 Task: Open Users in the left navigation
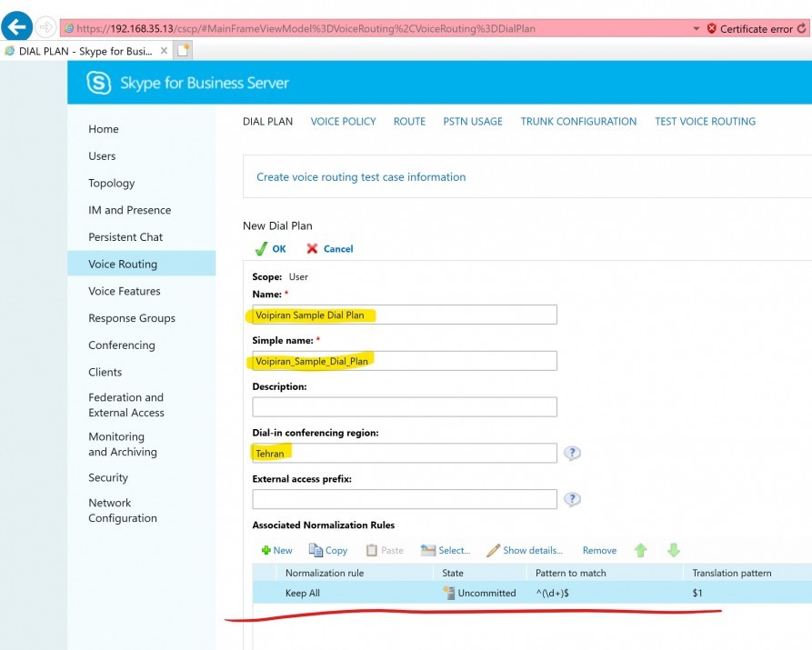[x=102, y=155]
